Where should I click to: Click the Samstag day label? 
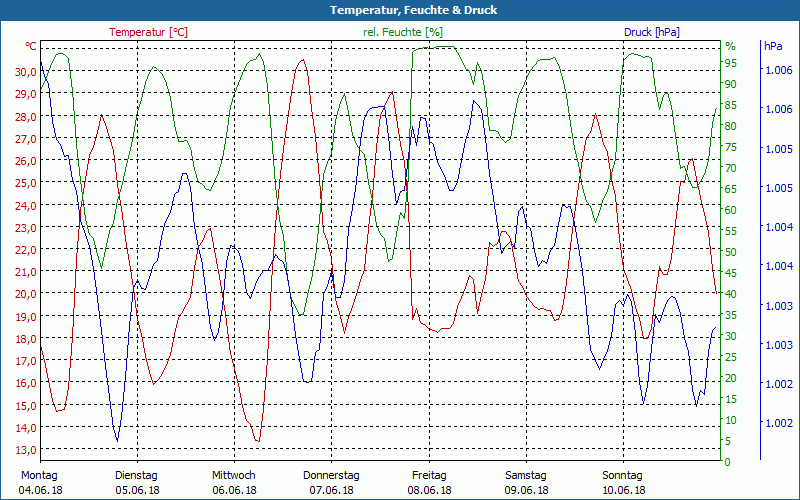(x=526, y=475)
